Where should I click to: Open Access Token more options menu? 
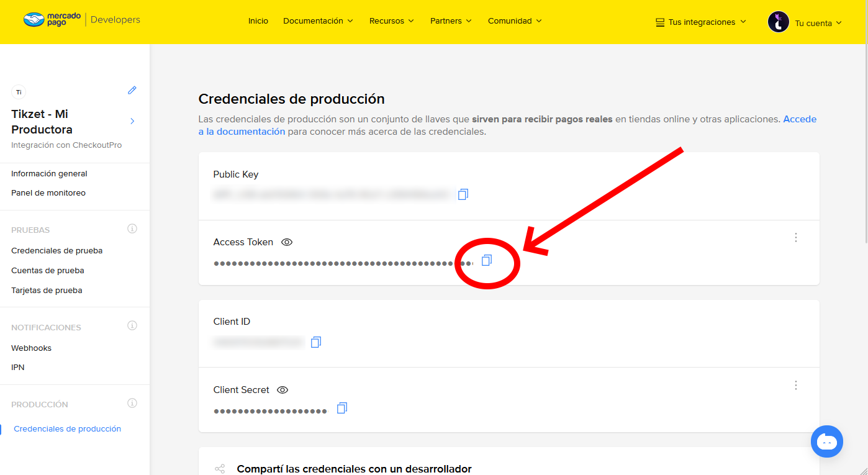796,237
